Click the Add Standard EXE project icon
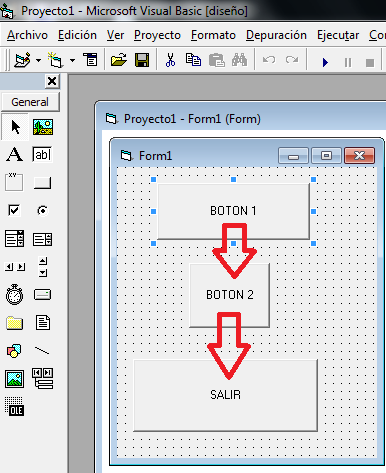Viewport: 386px width, 473px height. [23, 60]
